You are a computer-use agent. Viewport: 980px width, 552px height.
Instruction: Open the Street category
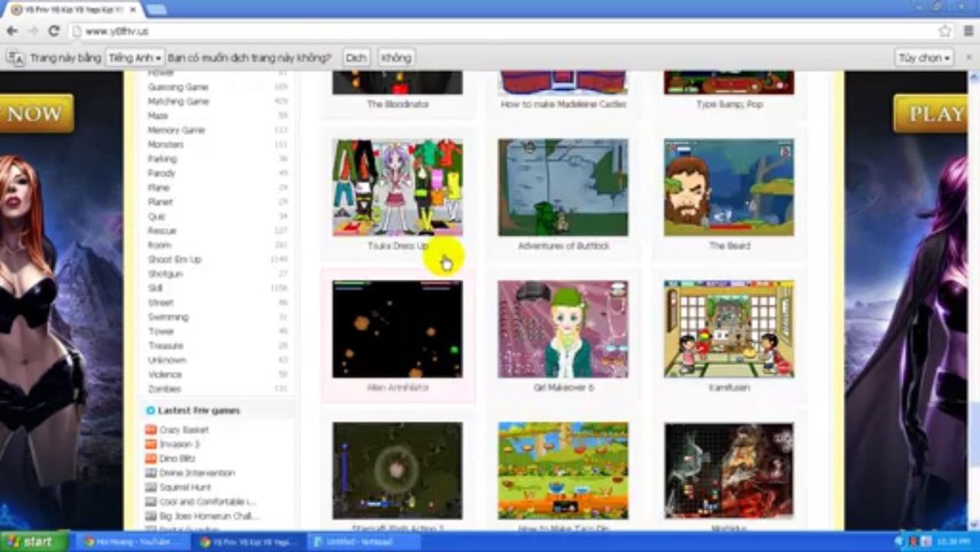161,303
